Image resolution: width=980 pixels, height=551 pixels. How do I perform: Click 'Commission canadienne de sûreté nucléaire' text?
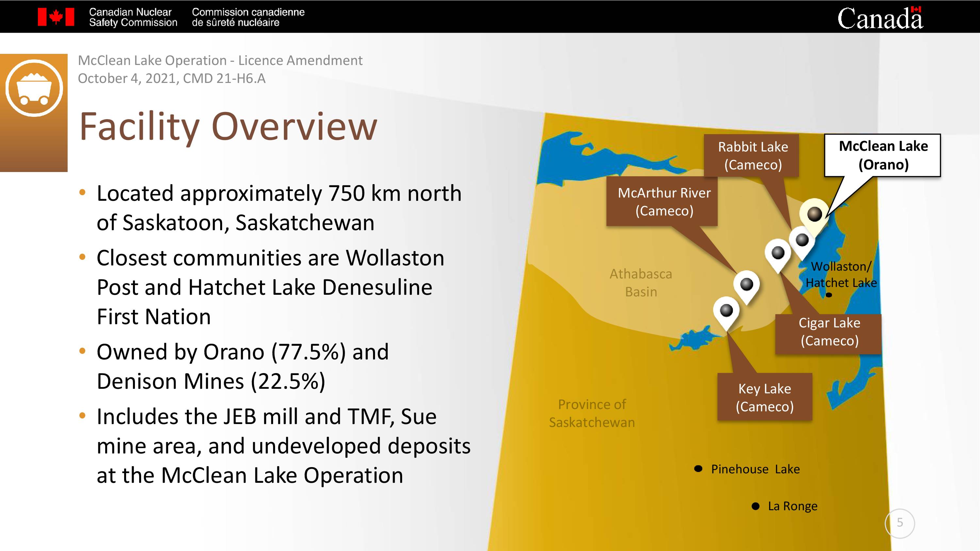pyautogui.click(x=248, y=18)
